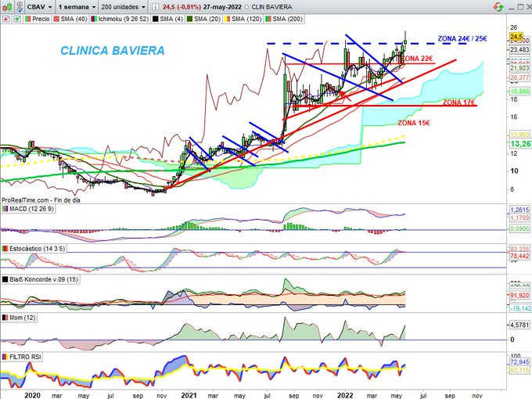Viewport: 532px width, 399px height.
Task: Click the 'ZONA 24€ / 25€' annotation
Action: click(x=462, y=38)
